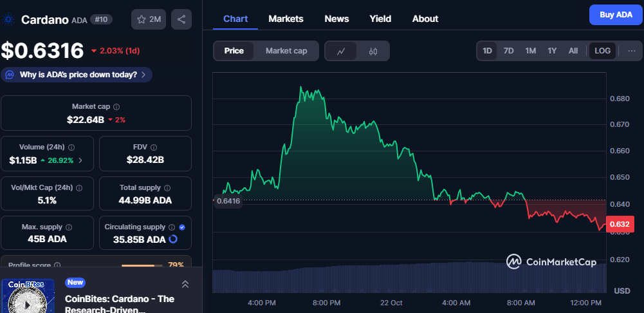Select the 7D time range
The height and width of the screenshot is (313, 644).
[508, 51]
